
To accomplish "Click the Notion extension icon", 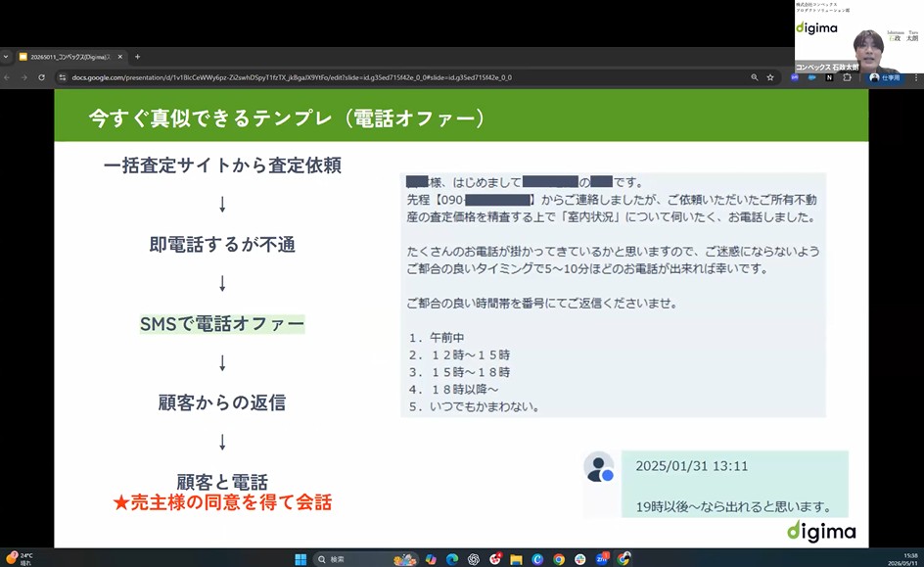I will pyautogui.click(x=829, y=77).
